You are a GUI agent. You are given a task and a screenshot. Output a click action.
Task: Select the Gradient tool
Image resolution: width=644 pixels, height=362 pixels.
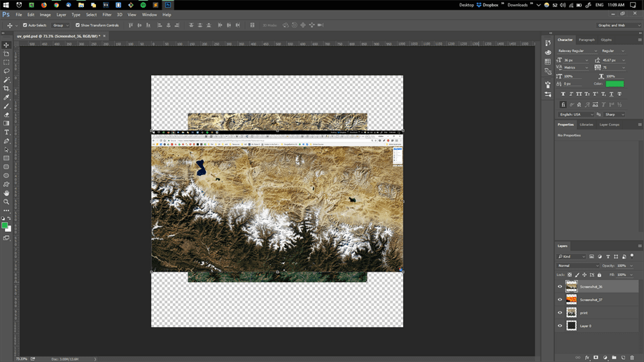pyautogui.click(x=6, y=123)
